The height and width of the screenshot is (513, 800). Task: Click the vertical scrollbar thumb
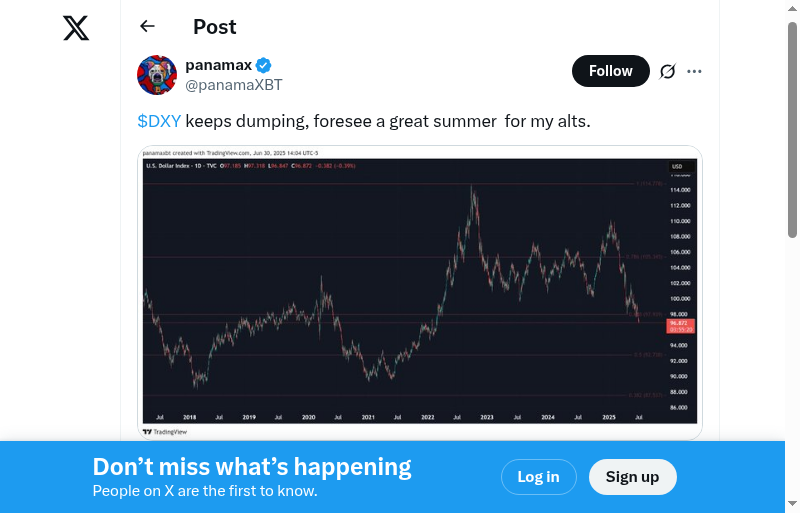pos(793,130)
